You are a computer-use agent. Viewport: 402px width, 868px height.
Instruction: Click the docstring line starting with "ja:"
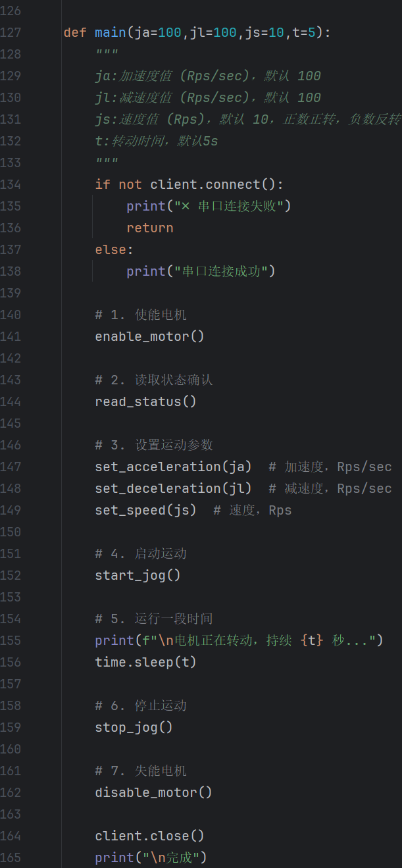208,76
